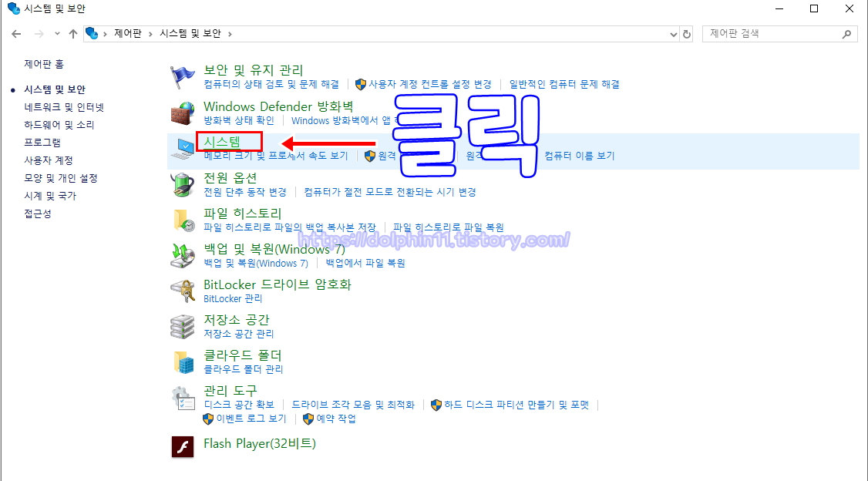Open recent locations dropdown arrow
Screen dimensions: 868x481
(x=57, y=34)
